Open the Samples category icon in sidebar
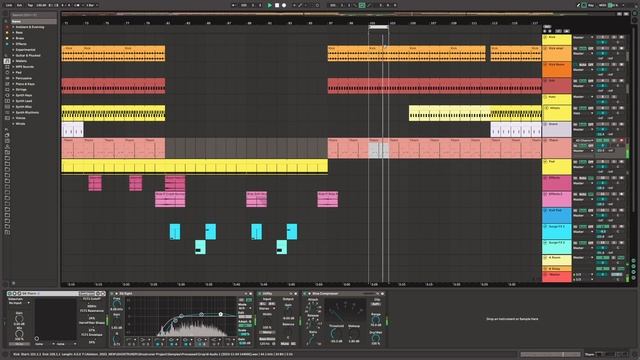Image resolution: width=640 pixels, height=360 pixels. coord(7,107)
